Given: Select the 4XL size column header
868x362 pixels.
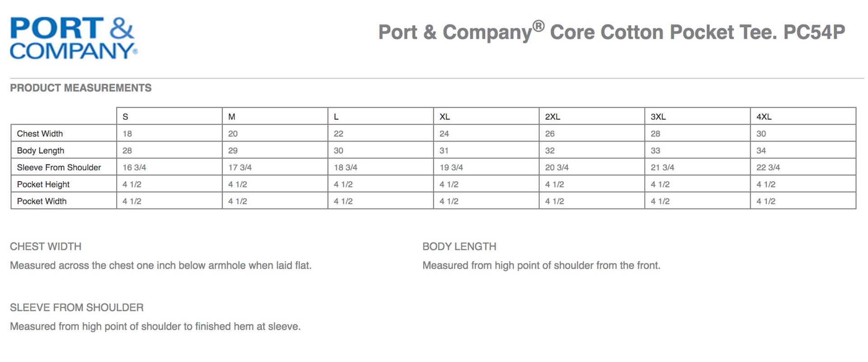Looking at the screenshot, I should tap(764, 117).
